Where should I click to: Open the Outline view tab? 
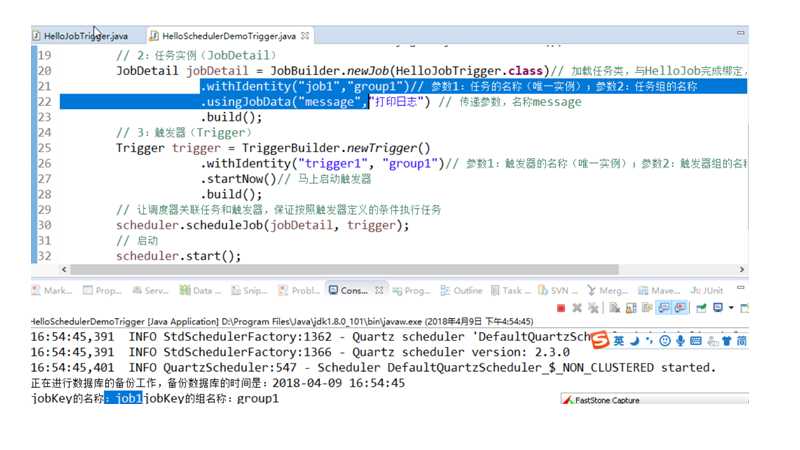[x=461, y=290]
